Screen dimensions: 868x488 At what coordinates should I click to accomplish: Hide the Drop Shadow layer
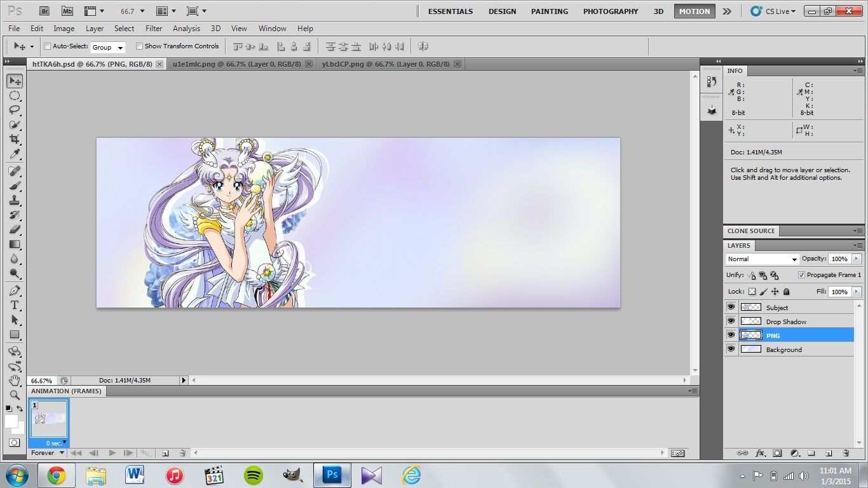tap(731, 321)
